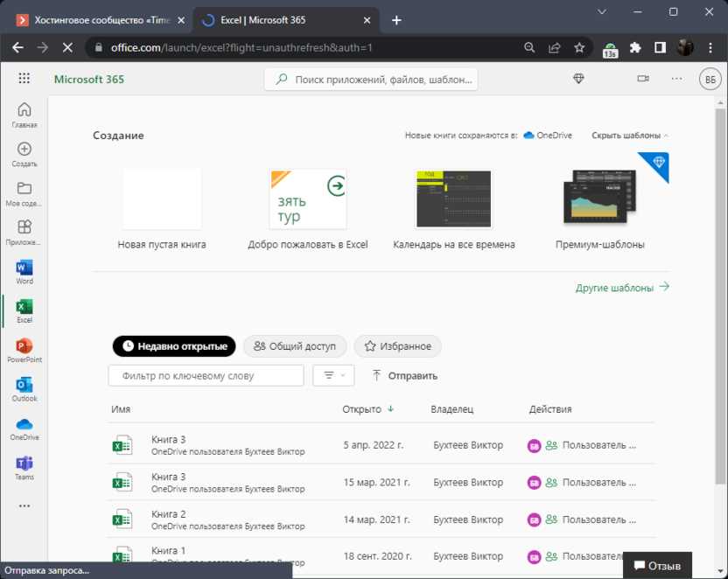Image resolution: width=728 pixels, height=579 pixels.
Task: Click browser zoom magnifier icon in address bar
Action: tap(529, 47)
